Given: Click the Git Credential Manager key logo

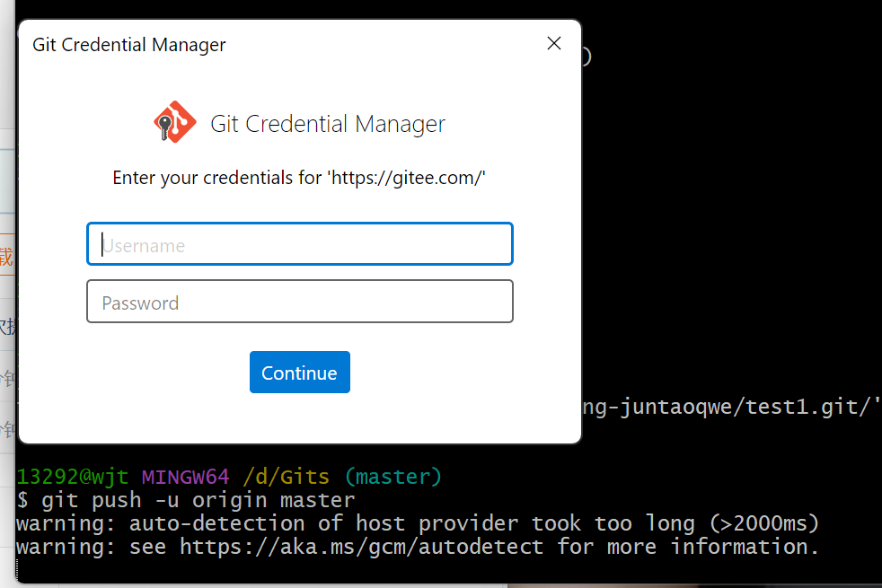Looking at the screenshot, I should click(x=174, y=122).
